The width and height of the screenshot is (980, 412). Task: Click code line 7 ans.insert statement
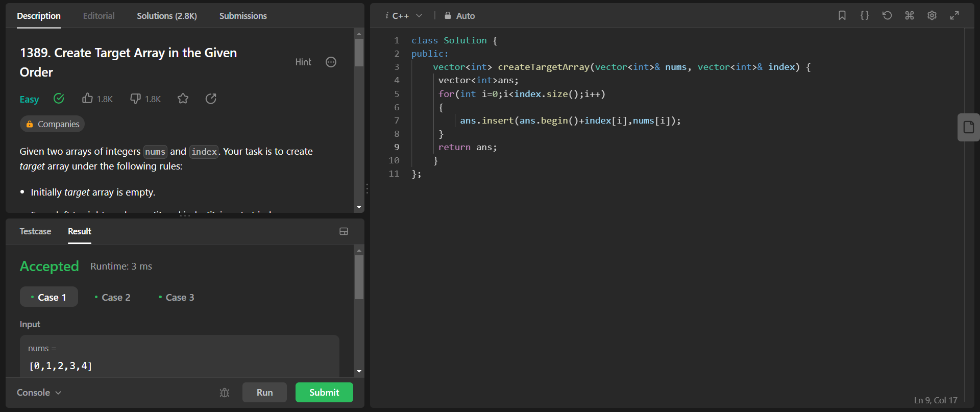pyautogui.click(x=570, y=120)
